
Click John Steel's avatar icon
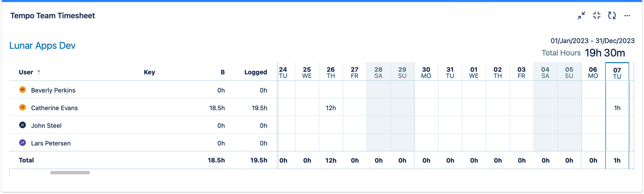tap(22, 125)
